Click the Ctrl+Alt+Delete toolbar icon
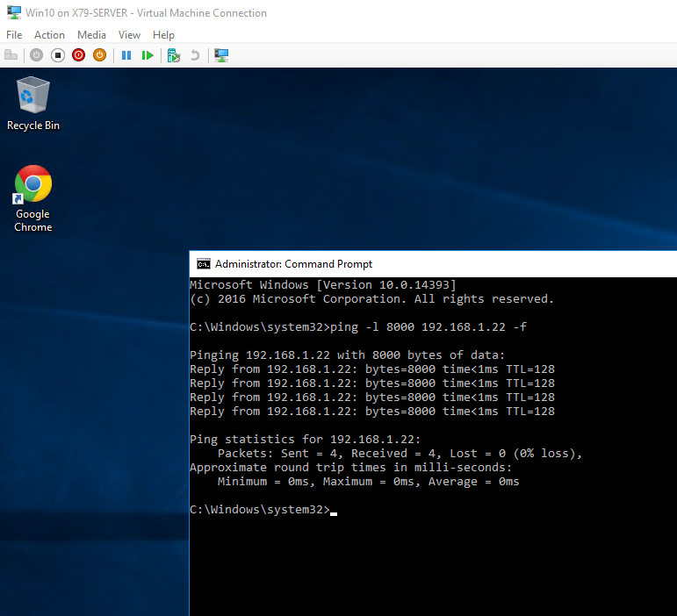Image resolution: width=677 pixels, height=616 pixels. pos(11,55)
